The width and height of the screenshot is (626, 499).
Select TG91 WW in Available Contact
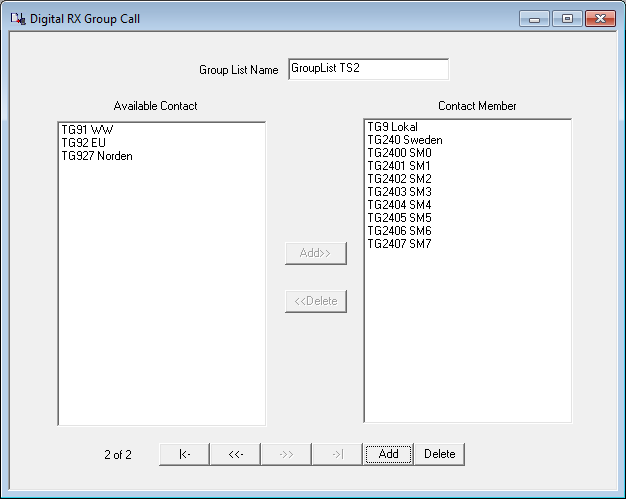pos(87,130)
